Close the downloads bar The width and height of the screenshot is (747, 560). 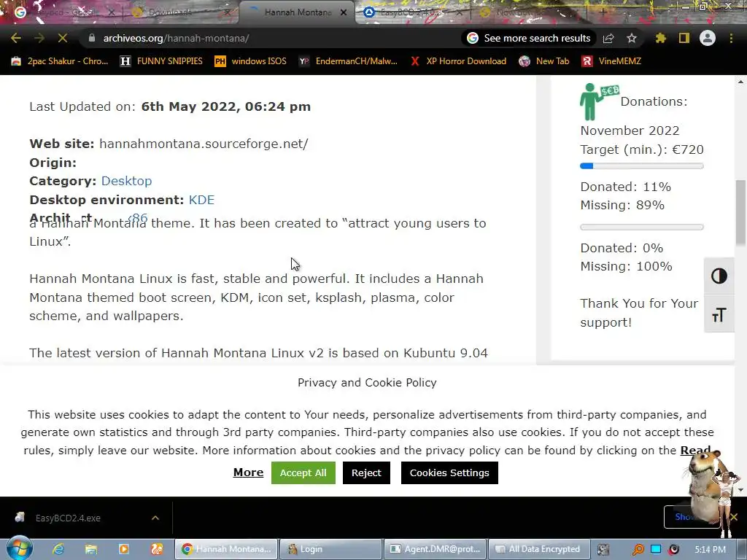click(x=734, y=517)
